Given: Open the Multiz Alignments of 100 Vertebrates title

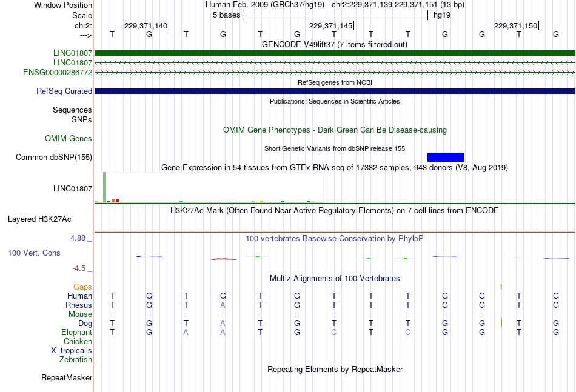Looking at the screenshot, I should click(x=335, y=279).
